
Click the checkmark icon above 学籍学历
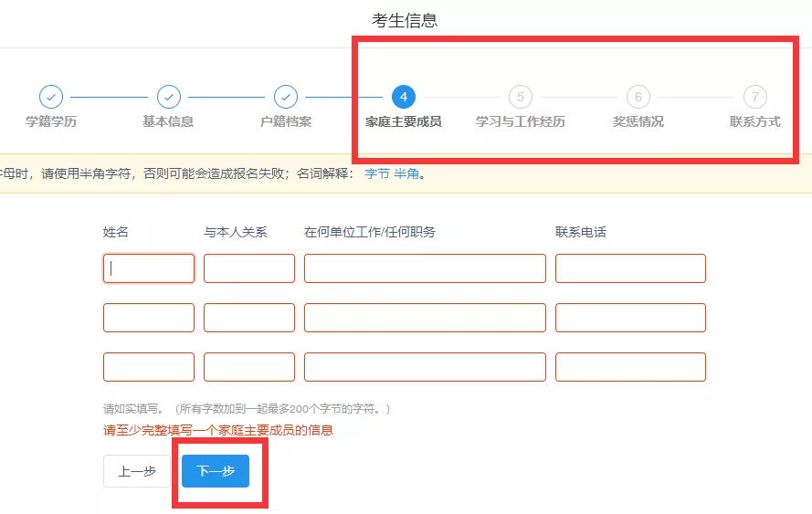pos(51,97)
